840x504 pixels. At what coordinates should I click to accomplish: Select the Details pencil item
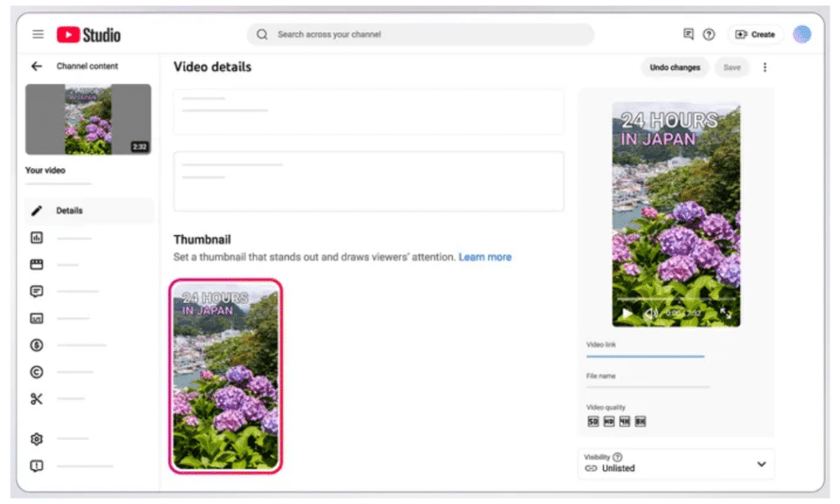[89, 211]
